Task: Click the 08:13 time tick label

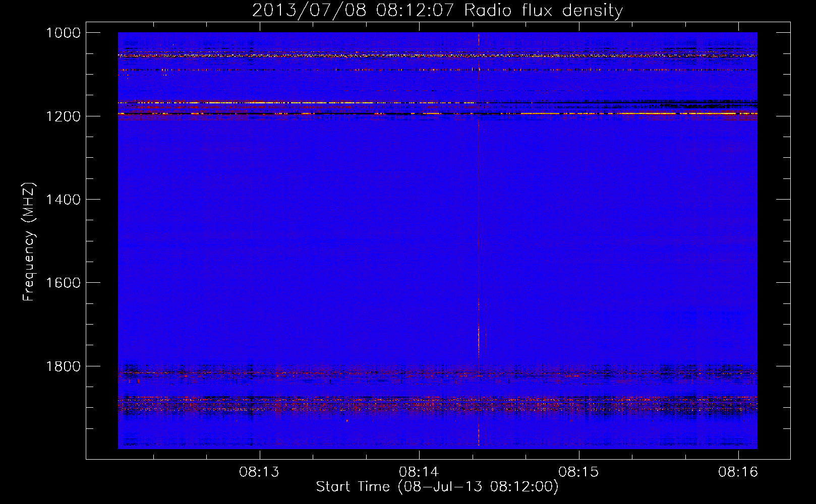Action: coord(259,472)
